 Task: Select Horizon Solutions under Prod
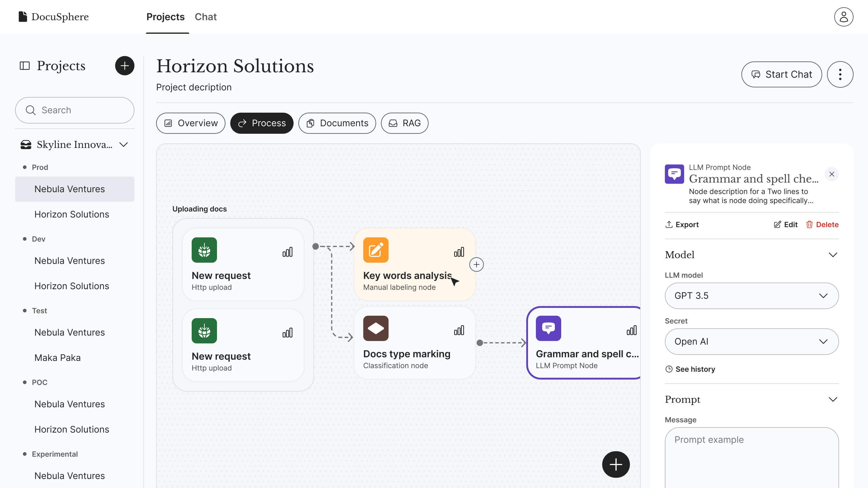point(74,214)
